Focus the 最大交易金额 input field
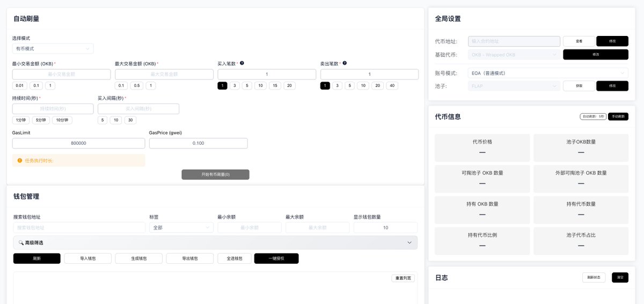644x304 pixels. point(164,74)
